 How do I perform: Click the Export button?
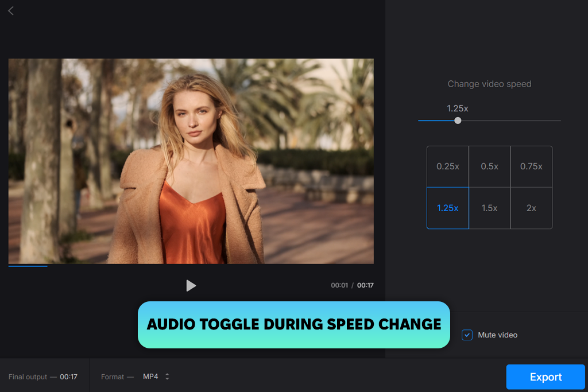(546, 377)
